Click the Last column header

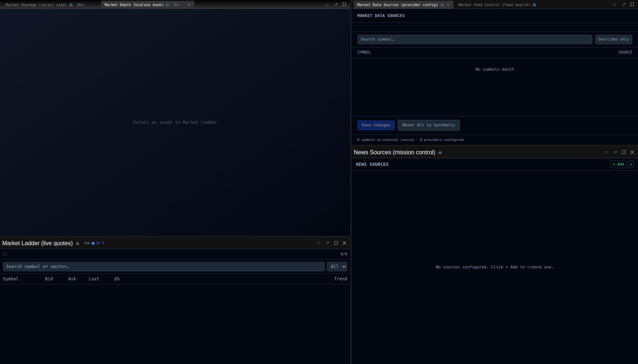94,279
